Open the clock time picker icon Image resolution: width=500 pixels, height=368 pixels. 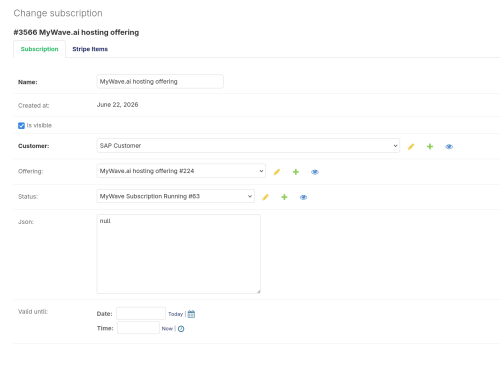(181, 329)
